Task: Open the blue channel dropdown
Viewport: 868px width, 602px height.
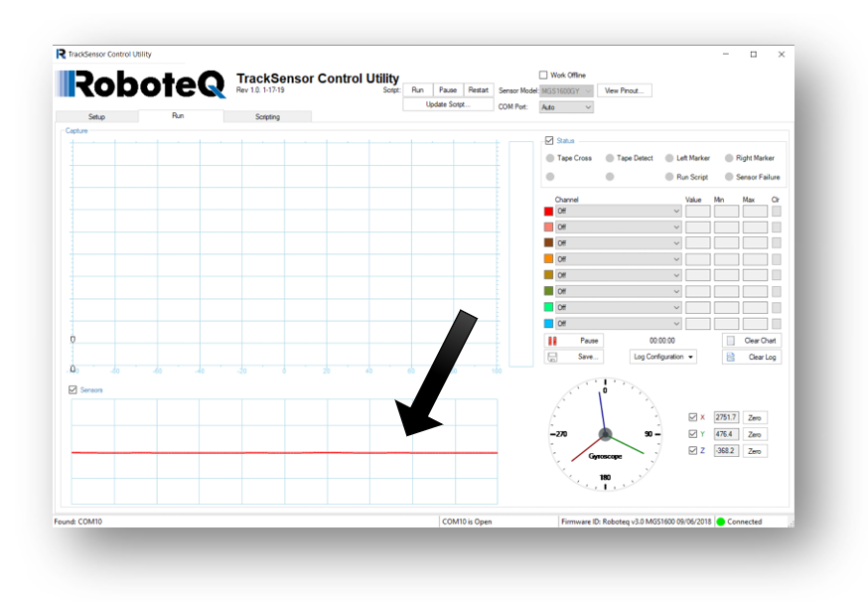Action: (619, 324)
